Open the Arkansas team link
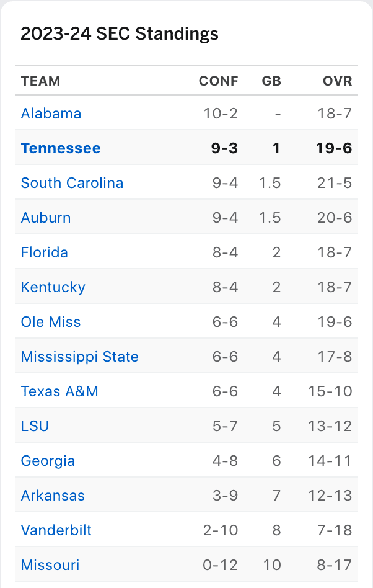Viewport: 373px width, 588px height. (53, 496)
